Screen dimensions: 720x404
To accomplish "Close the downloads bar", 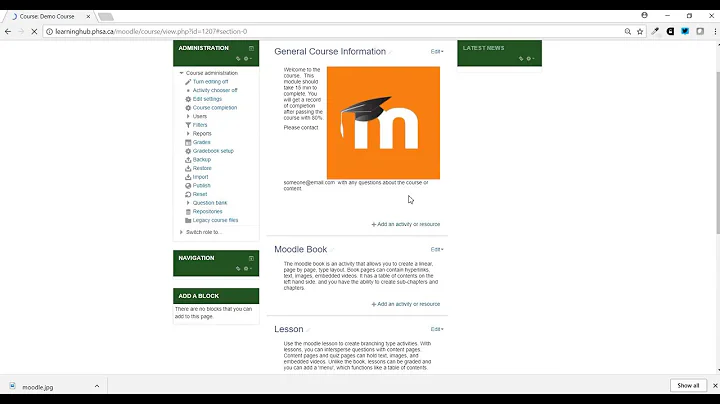I will point(715,386).
